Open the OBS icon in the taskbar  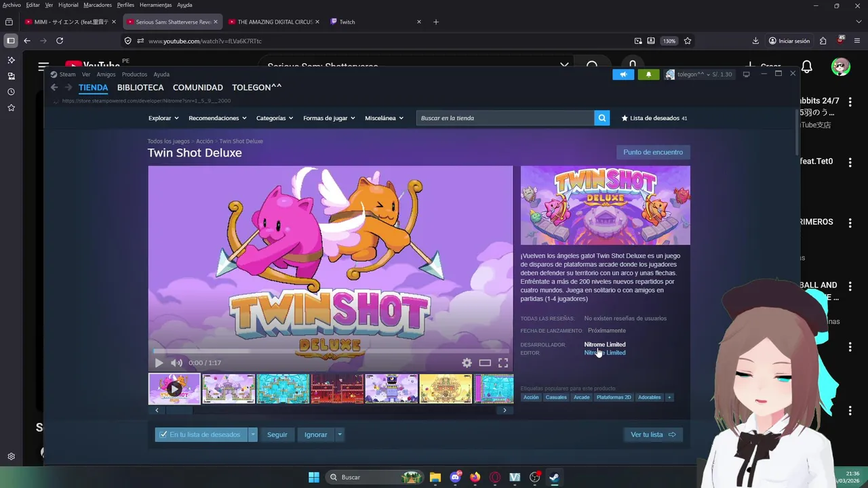pos(534,477)
